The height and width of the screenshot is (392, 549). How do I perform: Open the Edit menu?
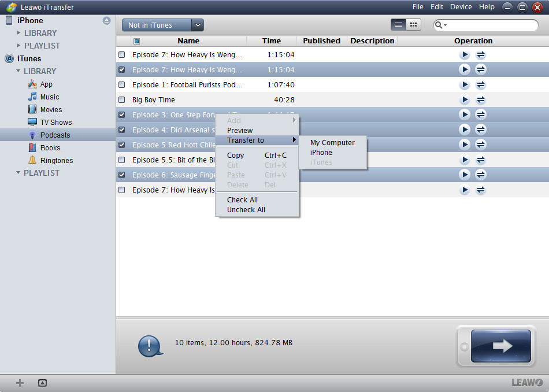(437, 7)
